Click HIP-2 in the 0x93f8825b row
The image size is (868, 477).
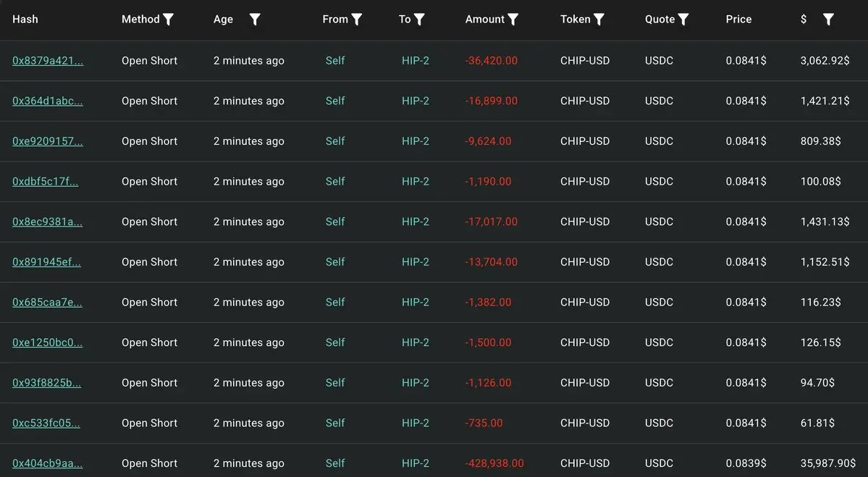[416, 383]
